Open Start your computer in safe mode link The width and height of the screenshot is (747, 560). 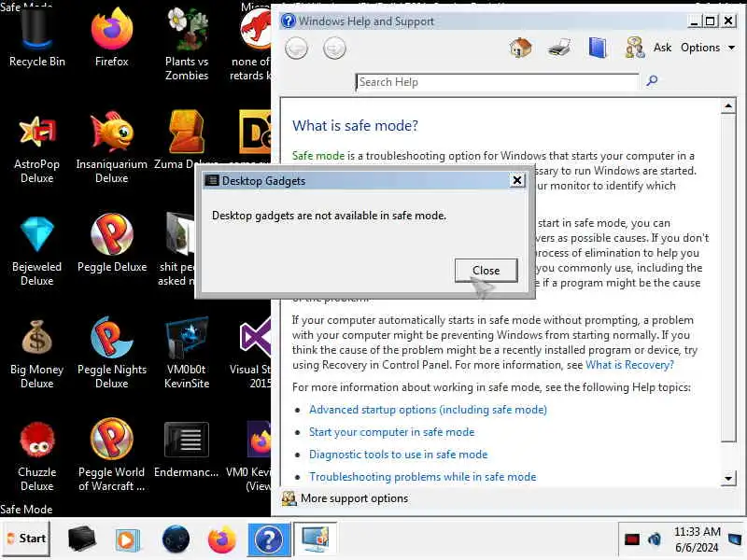click(391, 432)
